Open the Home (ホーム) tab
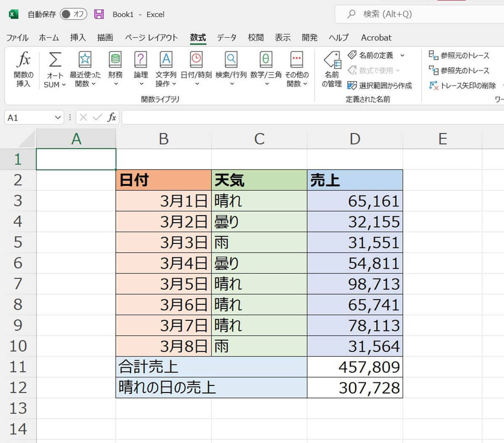This screenshot has width=504, height=443. tap(49, 38)
